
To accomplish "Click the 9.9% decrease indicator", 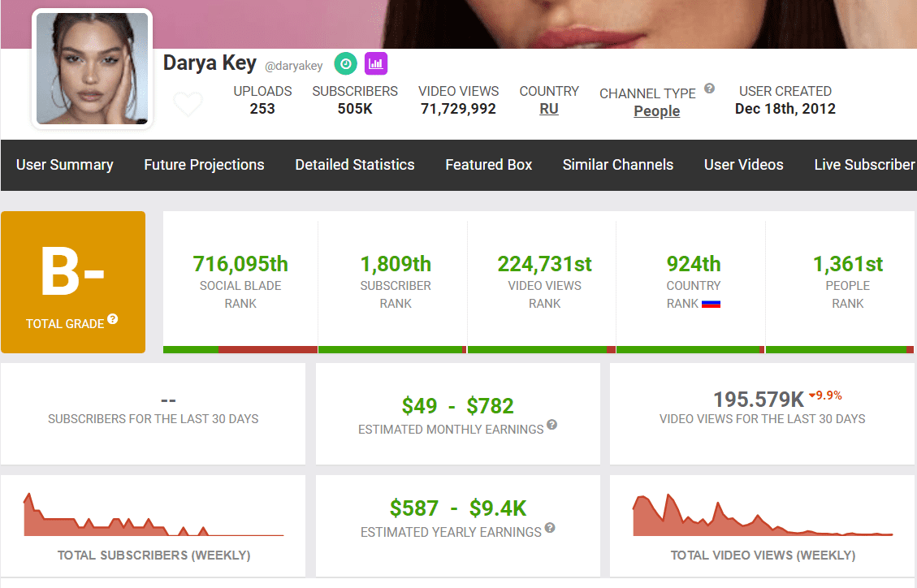I will coord(825,396).
